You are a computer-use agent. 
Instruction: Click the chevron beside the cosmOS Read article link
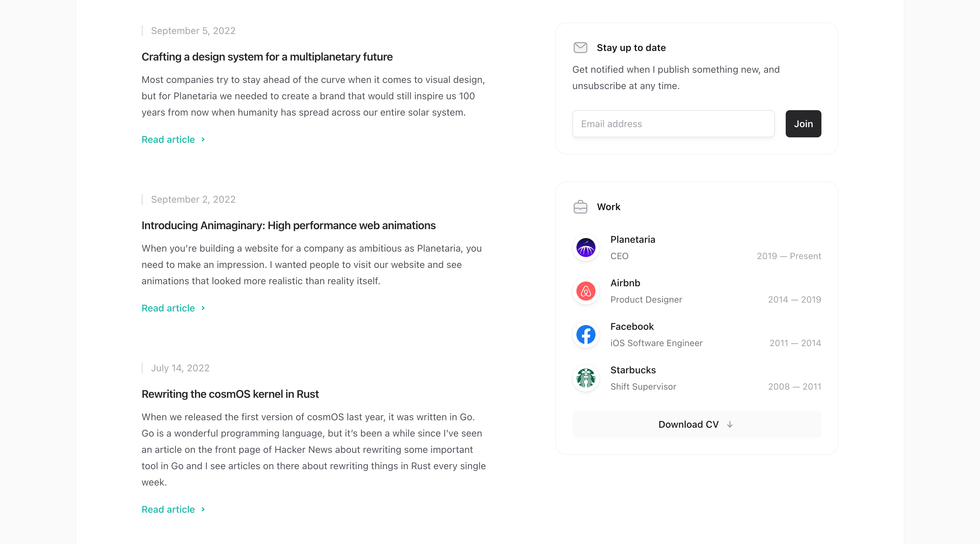click(x=203, y=509)
